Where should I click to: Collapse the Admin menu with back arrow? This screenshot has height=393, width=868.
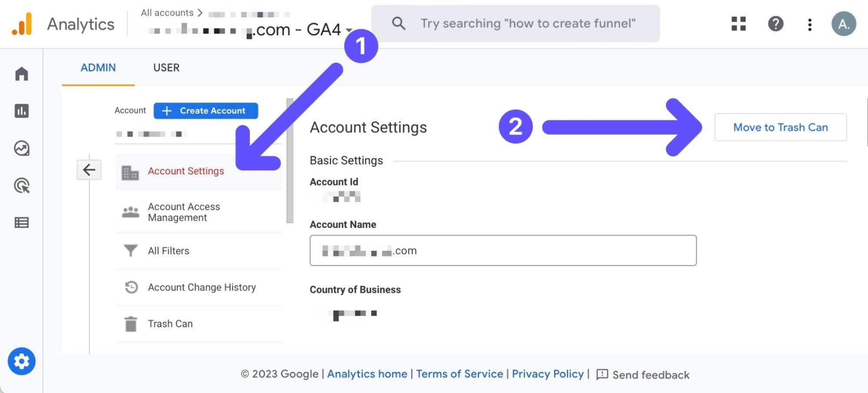click(89, 170)
